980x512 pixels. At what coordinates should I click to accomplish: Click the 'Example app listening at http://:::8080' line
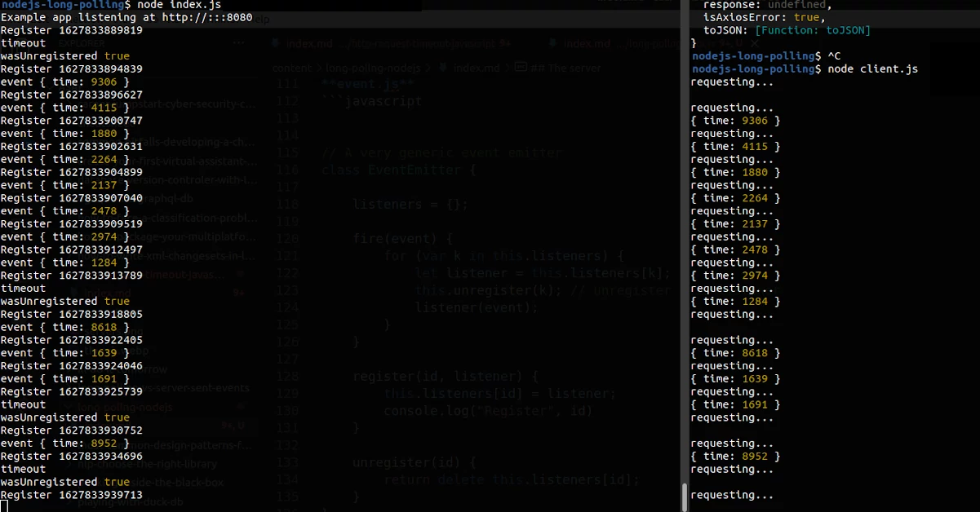(126, 17)
